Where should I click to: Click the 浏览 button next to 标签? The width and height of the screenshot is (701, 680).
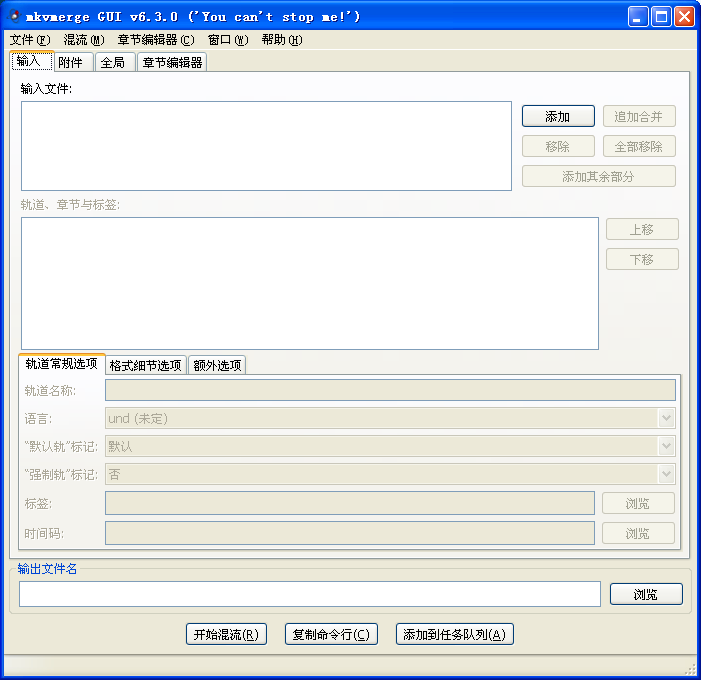638,503
